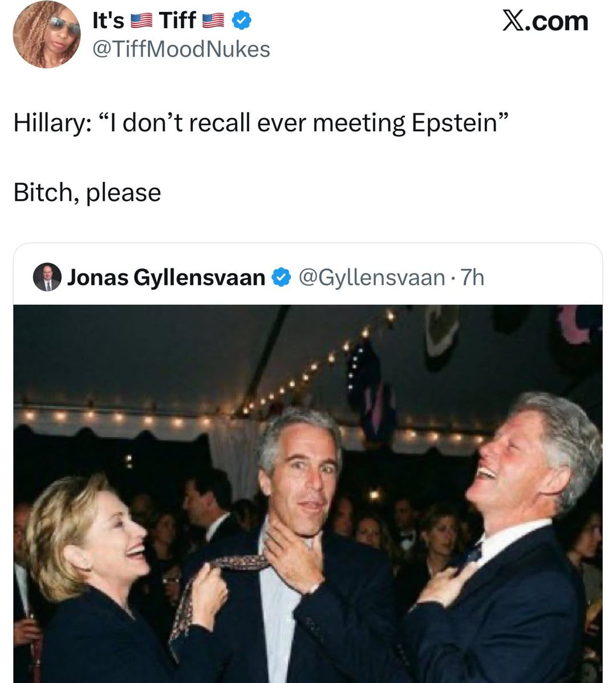
Task: Open the Jonas Gyllensvaan display name
Action: click(166, 278)
